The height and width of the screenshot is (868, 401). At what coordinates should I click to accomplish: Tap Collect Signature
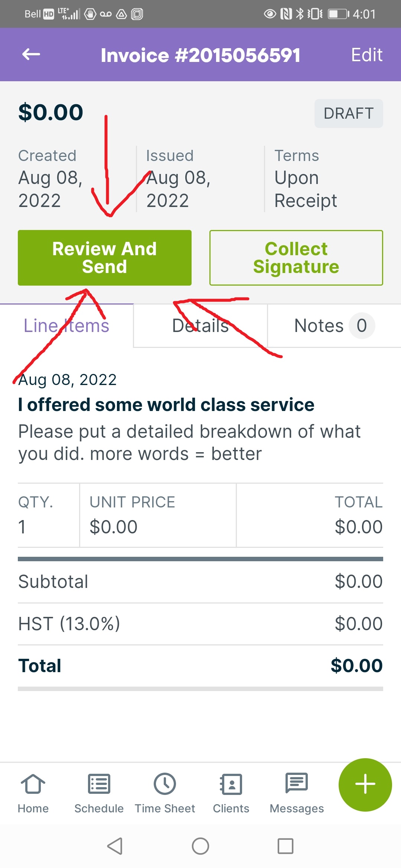point(296,257)
